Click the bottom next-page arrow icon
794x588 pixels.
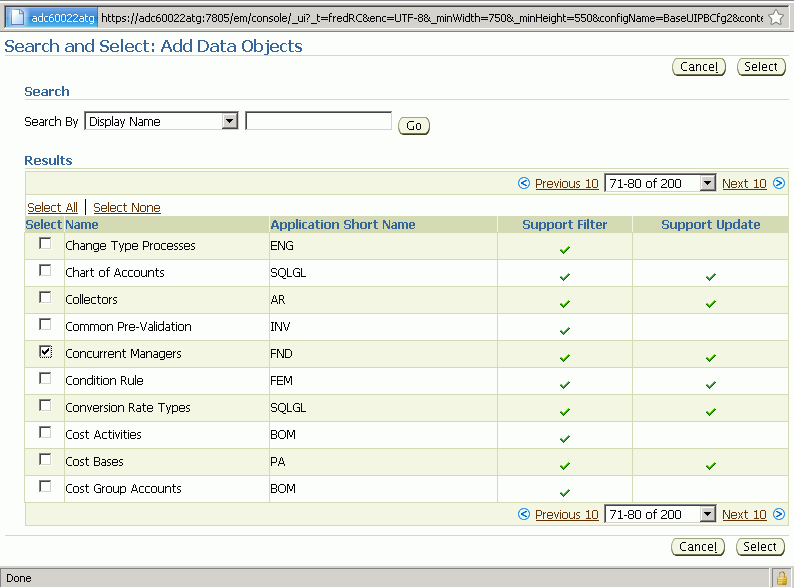(x=779, y=515)
